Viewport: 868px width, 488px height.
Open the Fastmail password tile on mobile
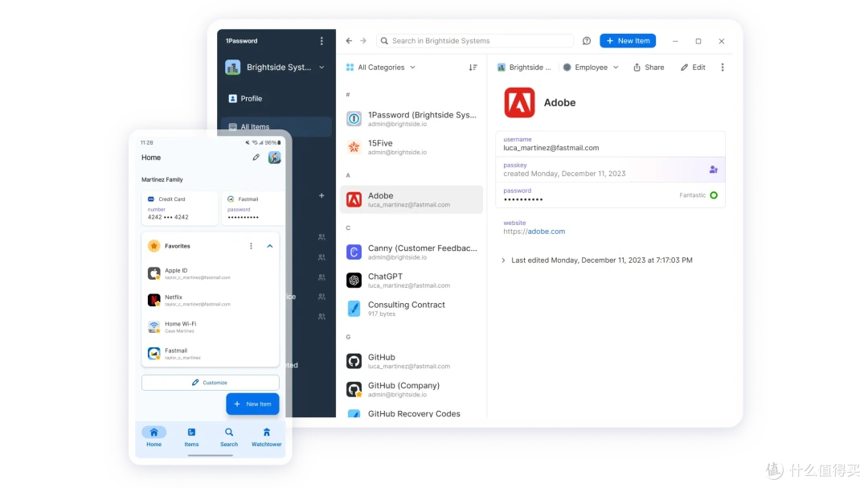pyautogui.click(x=253, y=207)
